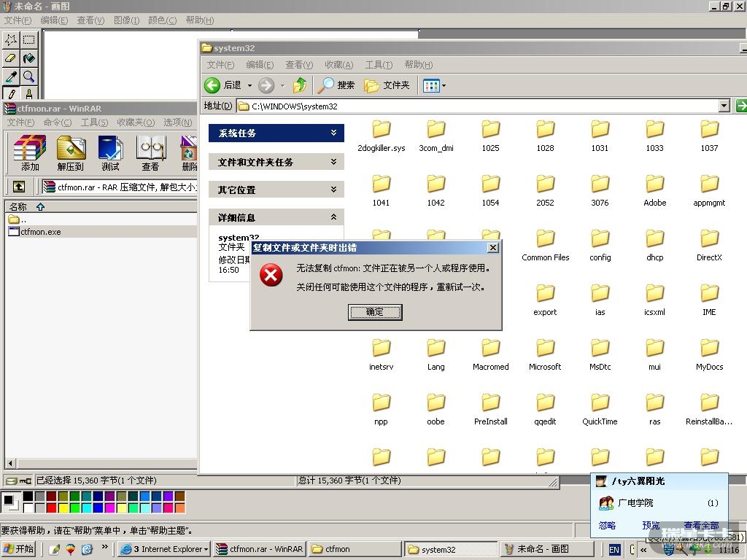Select the color picker eyedropper tool
Viewport: 747px width, 560px height.
coord(10,76)
